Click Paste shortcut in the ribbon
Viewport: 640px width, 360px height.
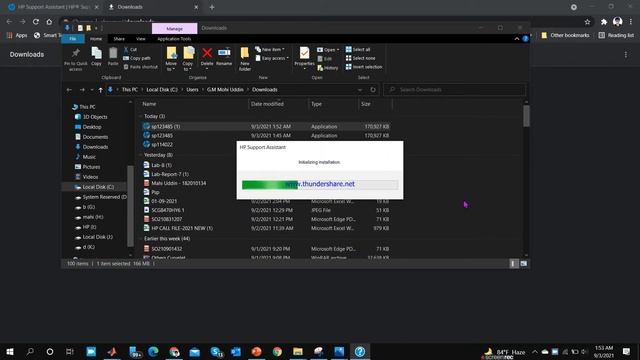click(x=140, y=67)
